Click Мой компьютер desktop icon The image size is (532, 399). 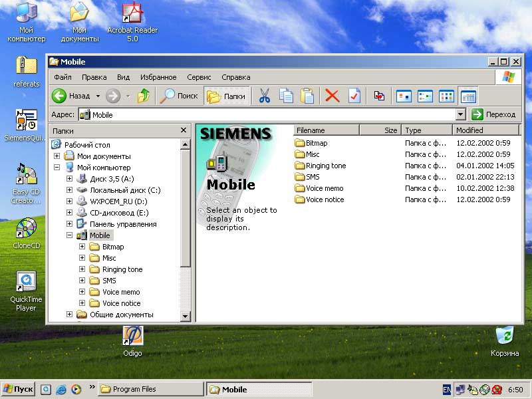click(x=27, y=23)
